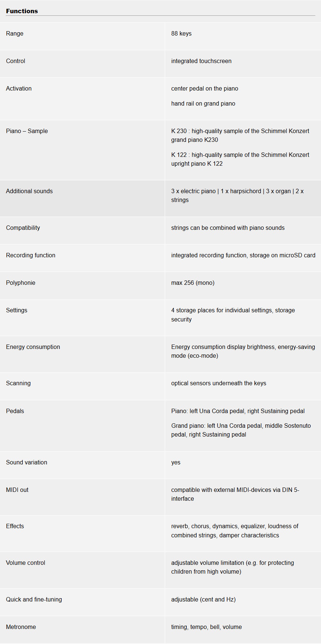This screenshot has width=321, height=644.
Task: Click 'strings can be combined with piano sounds'
Action: point(227,228)
